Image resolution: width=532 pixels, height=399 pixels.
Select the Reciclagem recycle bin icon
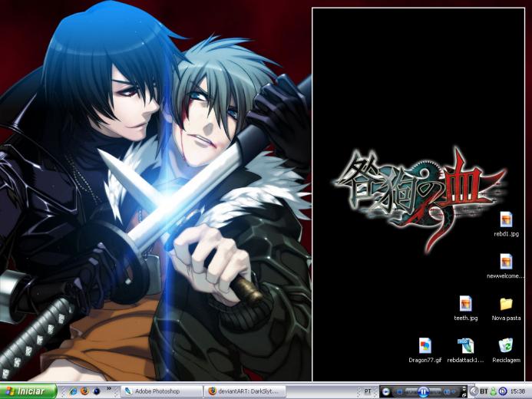(x=506, y=351)
